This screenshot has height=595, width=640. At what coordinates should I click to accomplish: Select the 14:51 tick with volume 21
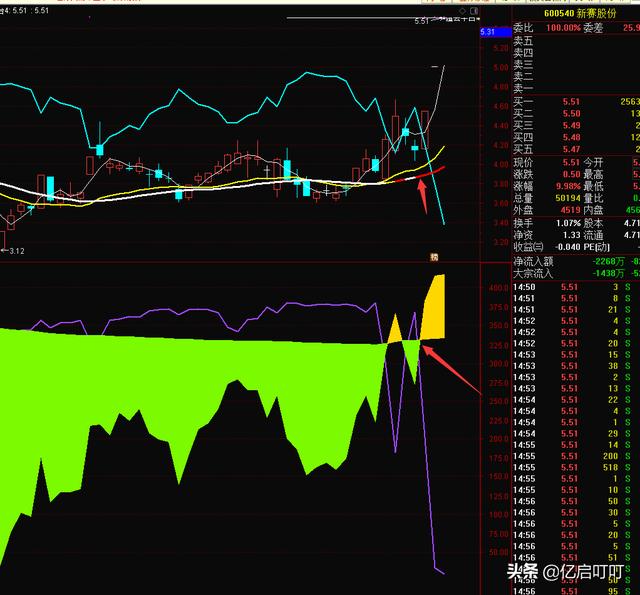tap(576, 309)
